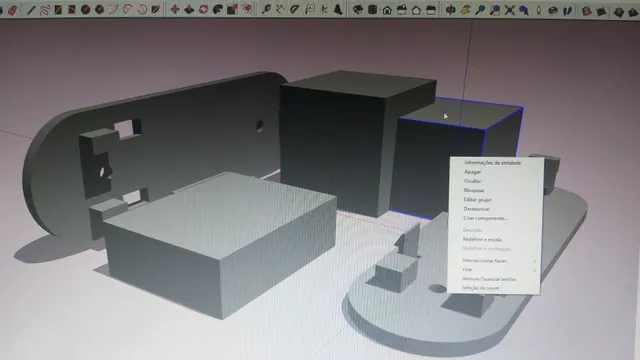Pick the Line pencil tool
Screen dimensions: 640x360
pyautogui.click(x=31, y=9)
